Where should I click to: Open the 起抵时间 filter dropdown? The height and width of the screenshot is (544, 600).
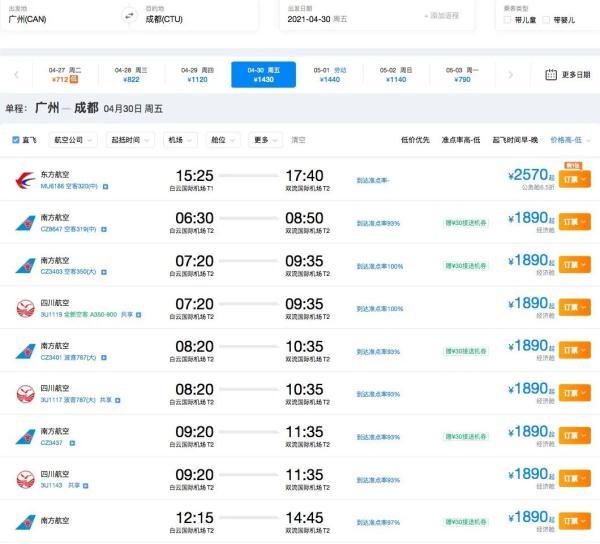130,140
